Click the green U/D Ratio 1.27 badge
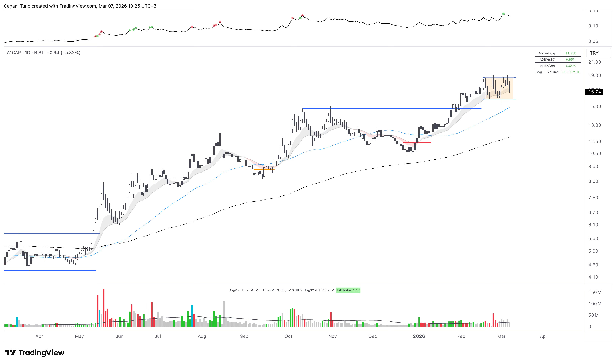This screenshot has height=364, width=616. (x=348, y=290)
